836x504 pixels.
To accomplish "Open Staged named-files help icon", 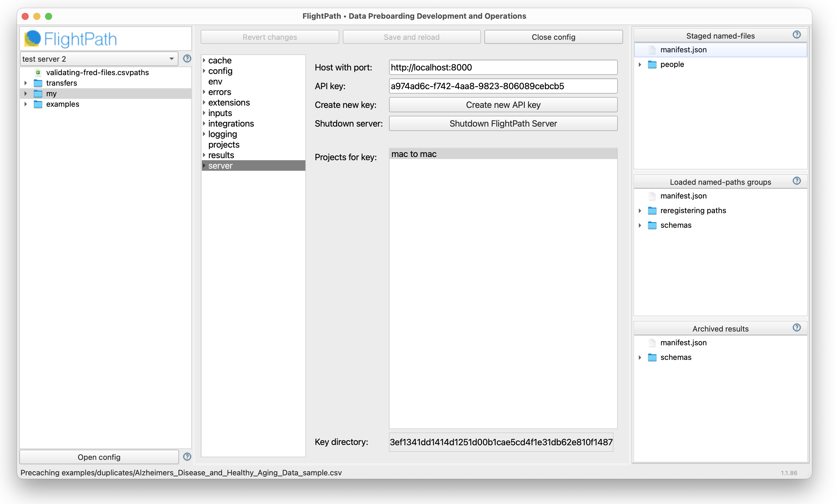I will 796,34.
